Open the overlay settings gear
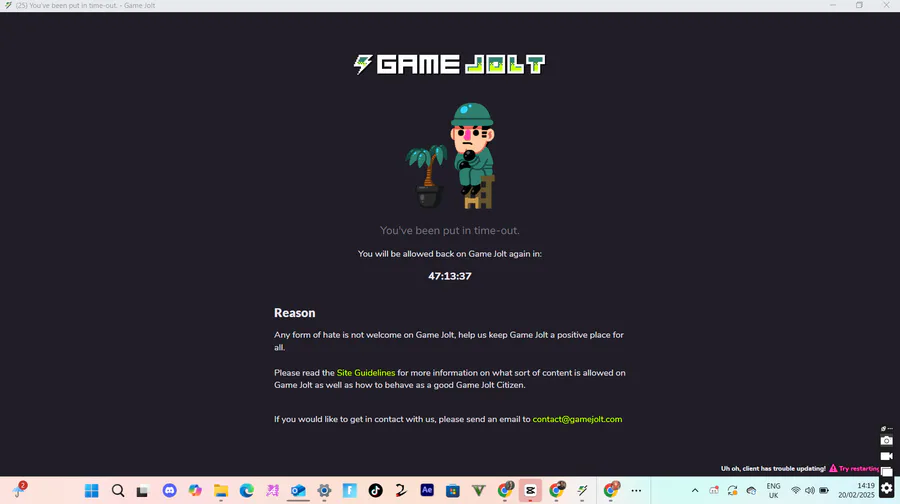The image size is (900, 504). tap(886, 489)
